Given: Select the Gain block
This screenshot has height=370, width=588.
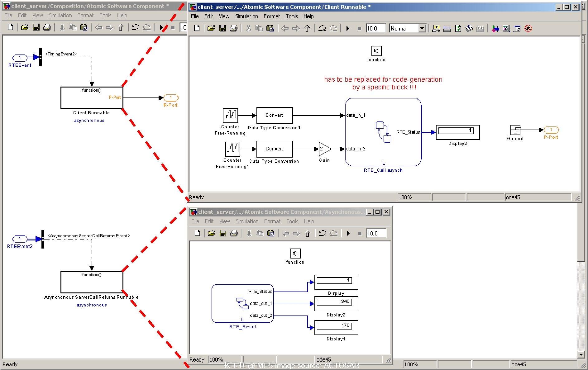Looking at the screenshot, I should pos(324,149).
